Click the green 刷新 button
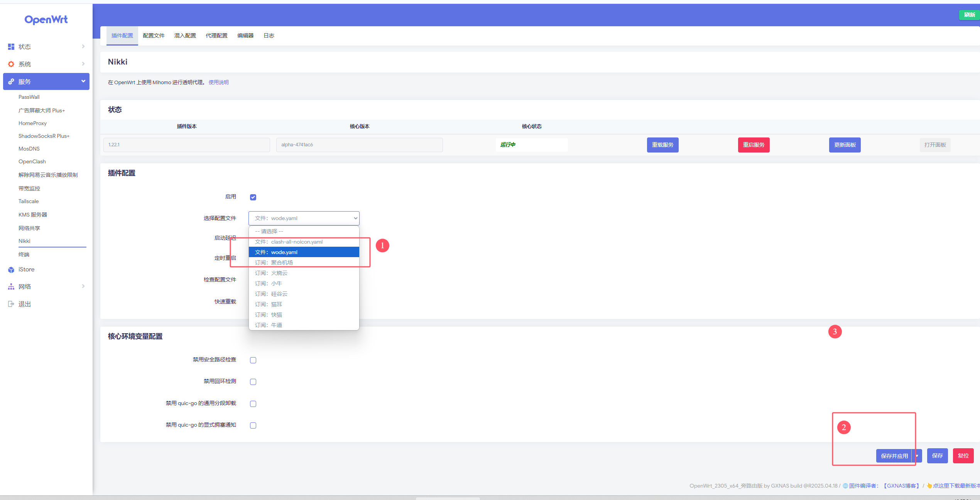 tap(969, 15)
